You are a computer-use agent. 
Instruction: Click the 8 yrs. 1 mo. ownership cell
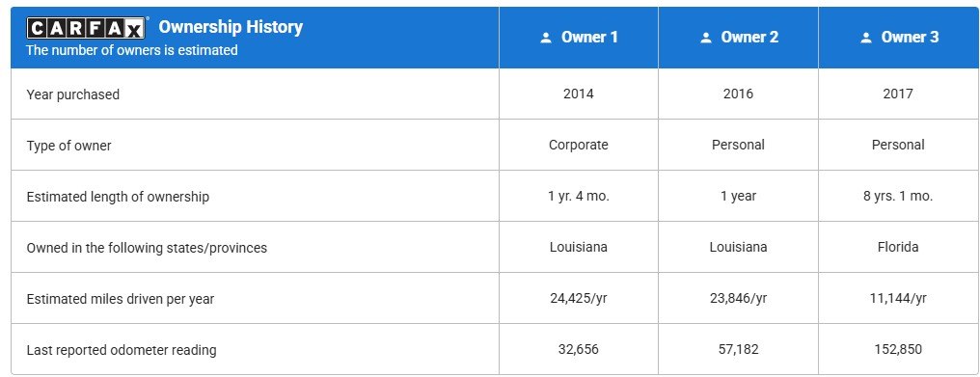pyautogui.click(x=898, y=197)
